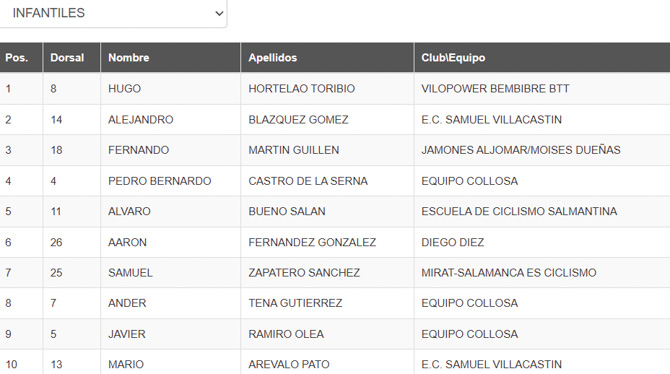This screenshot has width=670, height=374.
Task: Select the HUGO HORTELAO TORIBIO row
Action: 335,88
